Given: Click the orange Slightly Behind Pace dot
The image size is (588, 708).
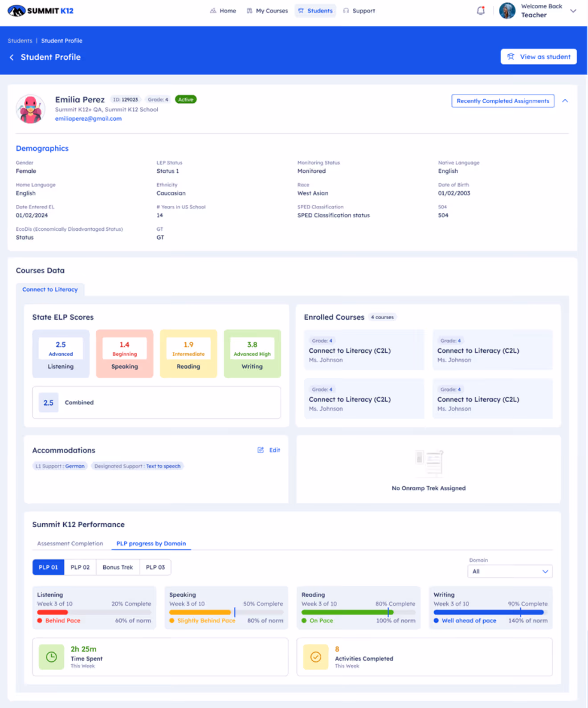Looking at the screenshot, I should [172, 621].
